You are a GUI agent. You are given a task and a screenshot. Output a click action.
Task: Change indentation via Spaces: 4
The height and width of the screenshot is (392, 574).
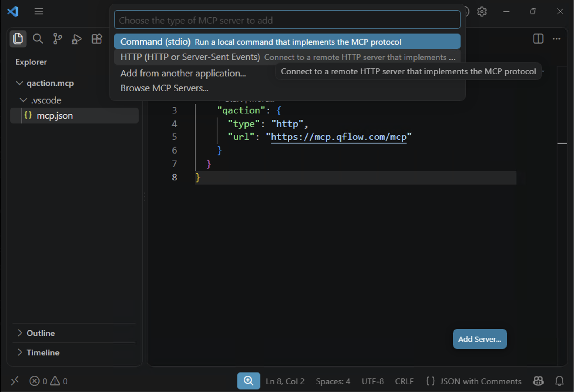333,381
